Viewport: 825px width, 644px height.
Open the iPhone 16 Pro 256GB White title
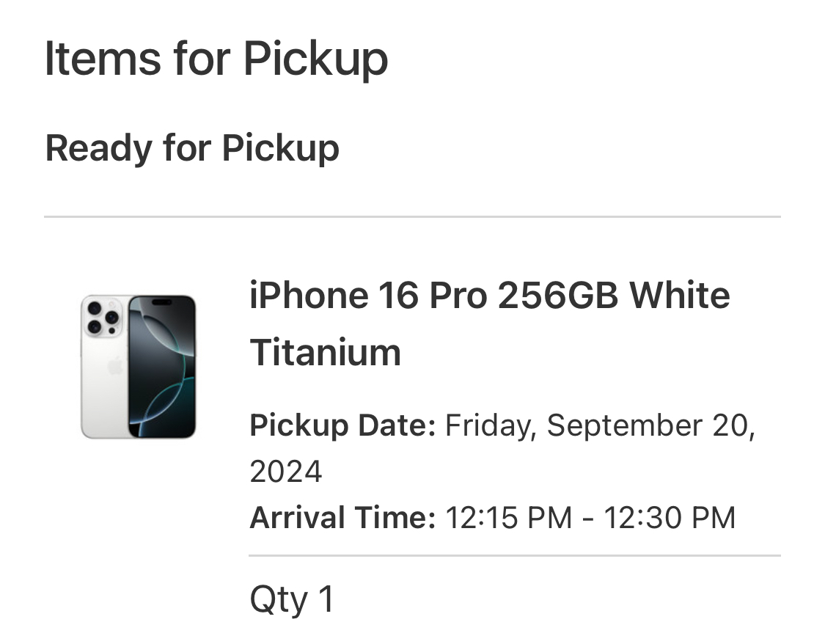[489, 295]
